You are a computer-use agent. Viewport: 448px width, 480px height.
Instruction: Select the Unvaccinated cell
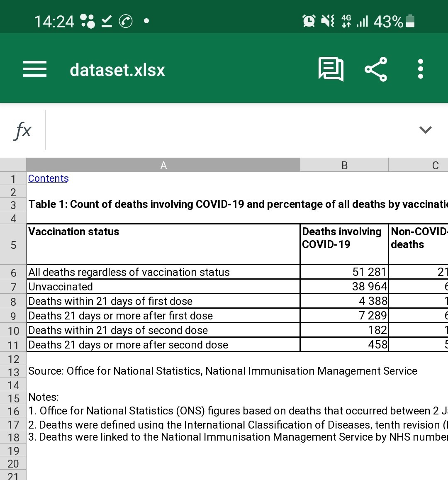coord(163,287)
